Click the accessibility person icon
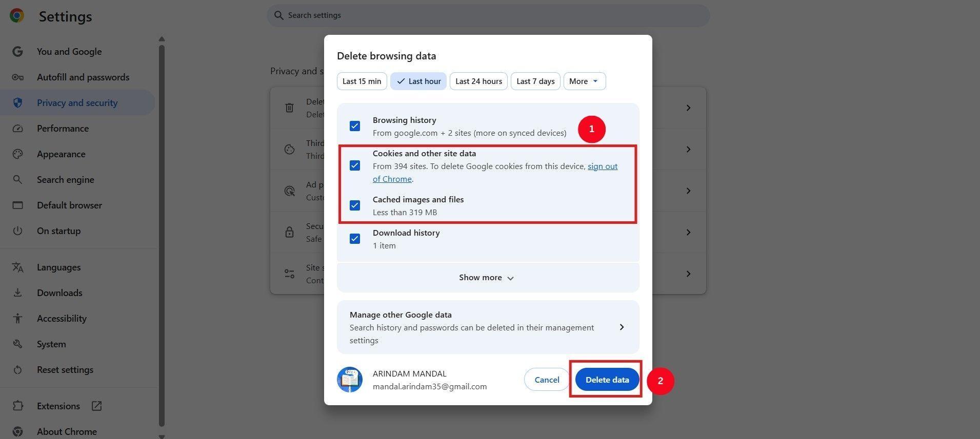 [x=17, y=319]
